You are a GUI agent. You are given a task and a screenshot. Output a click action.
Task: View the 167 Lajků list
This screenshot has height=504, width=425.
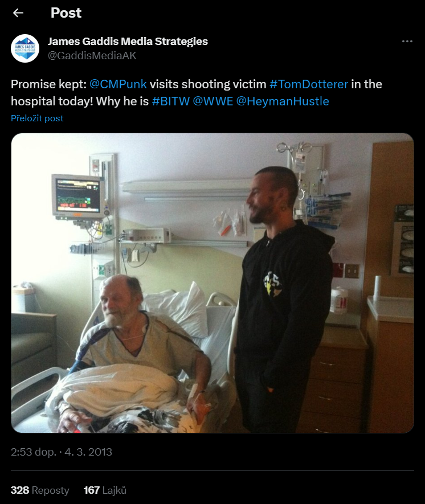pyautogui.click(x=105, y=490)
